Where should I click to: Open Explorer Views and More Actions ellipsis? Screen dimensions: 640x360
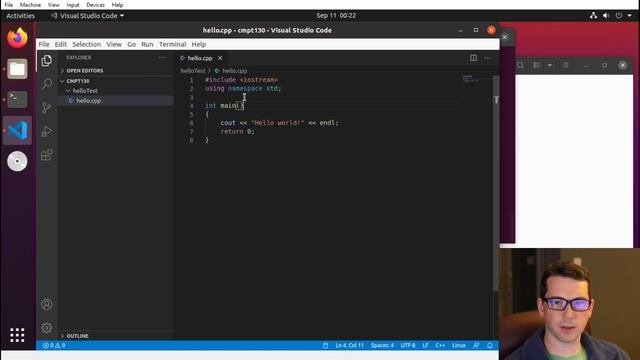[x=162, y=58]
